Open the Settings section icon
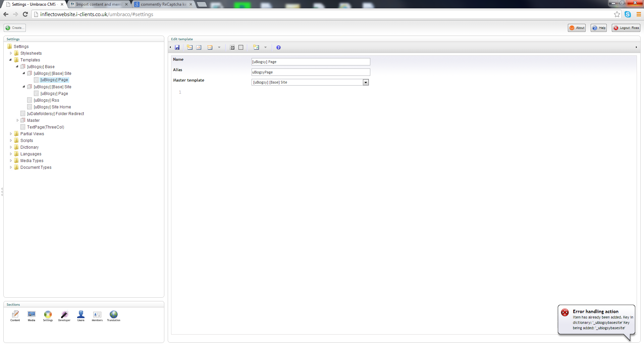This screenshot has width=644, height=349. click(48, 316)
